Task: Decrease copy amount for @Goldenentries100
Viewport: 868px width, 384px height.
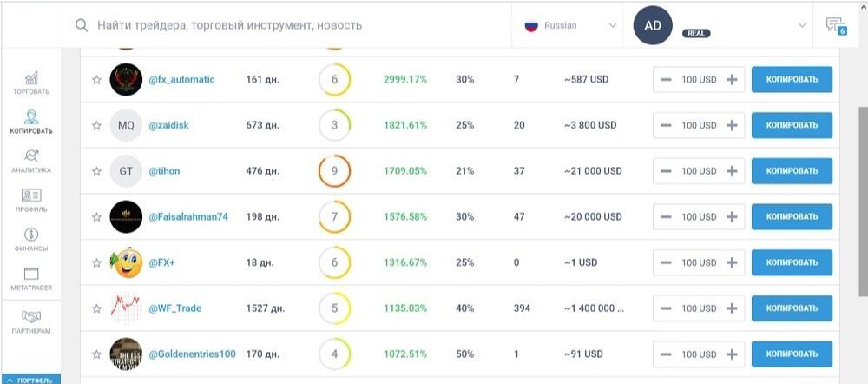Action: pos(666,354)
